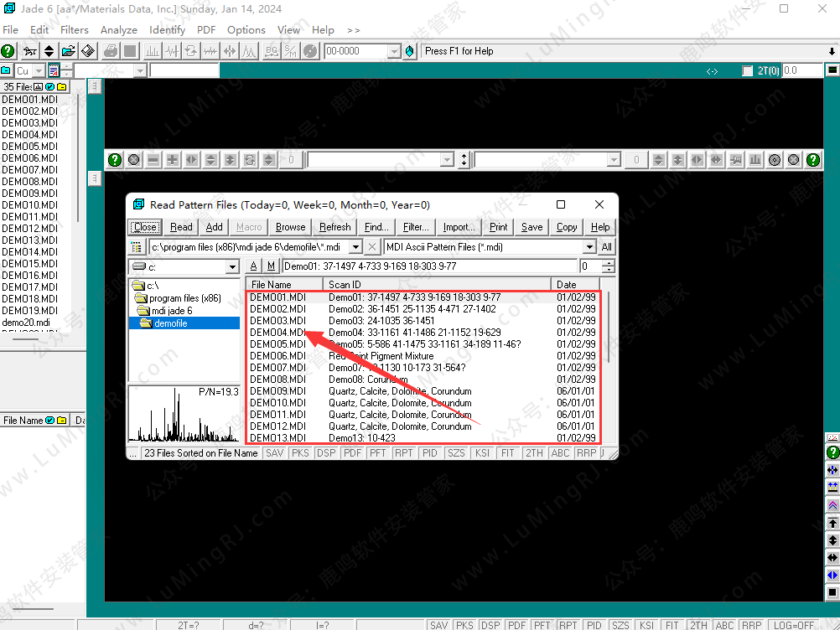Click the S/M search match icon
The image size is (840, 630).
[290, 51]
